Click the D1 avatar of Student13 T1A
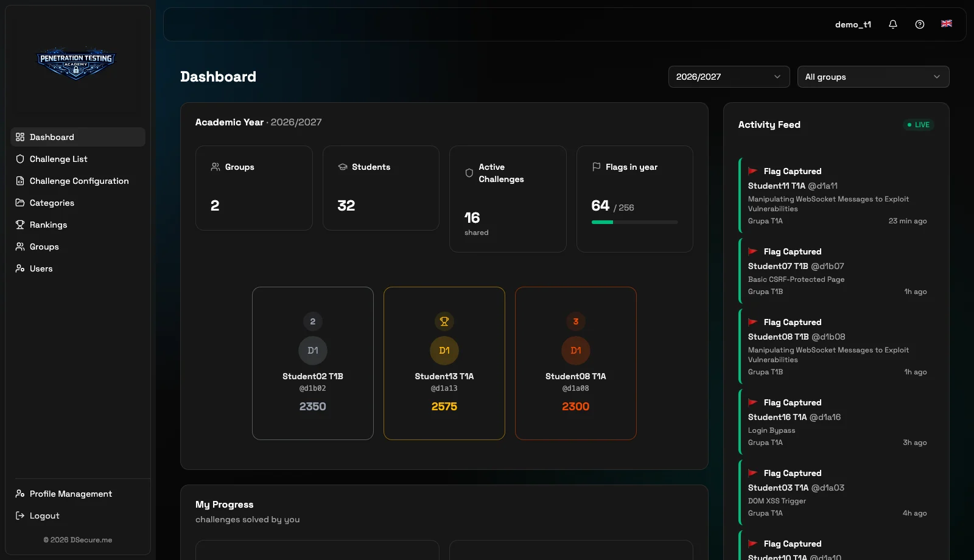This screenshot has width=974, height=560. [x=444, y=351]
